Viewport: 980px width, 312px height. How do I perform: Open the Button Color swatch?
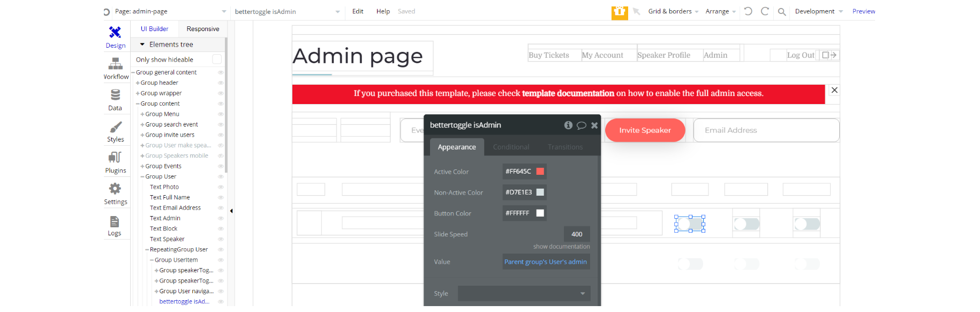540,213
